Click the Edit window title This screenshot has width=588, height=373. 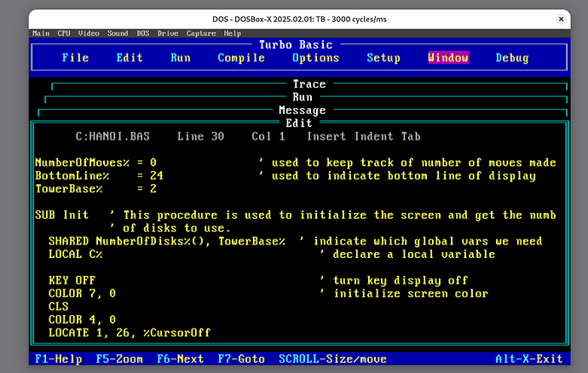(299, 123)
